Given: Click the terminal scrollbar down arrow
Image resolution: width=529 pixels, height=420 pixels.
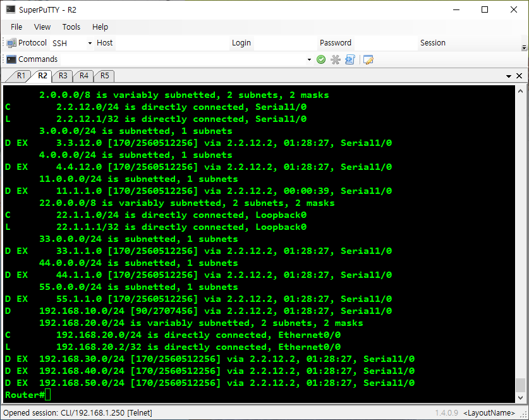Looking at the screenshot, I should click(x=520, y=398).
